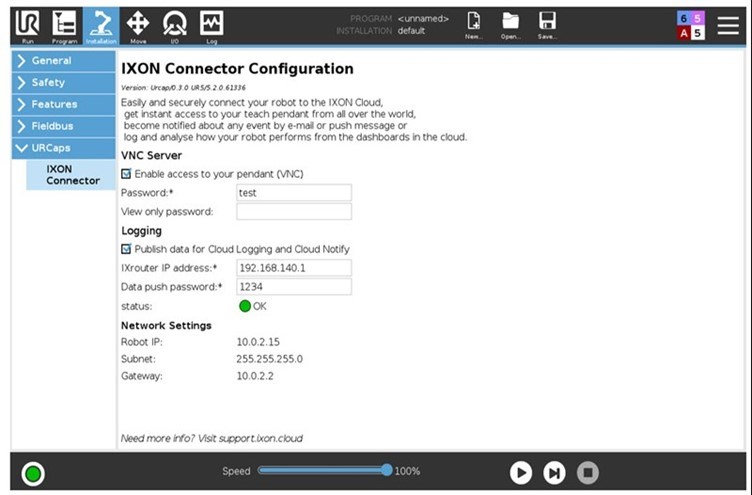Select the Installation tab icon
The image size is (752, 495).
101,27
